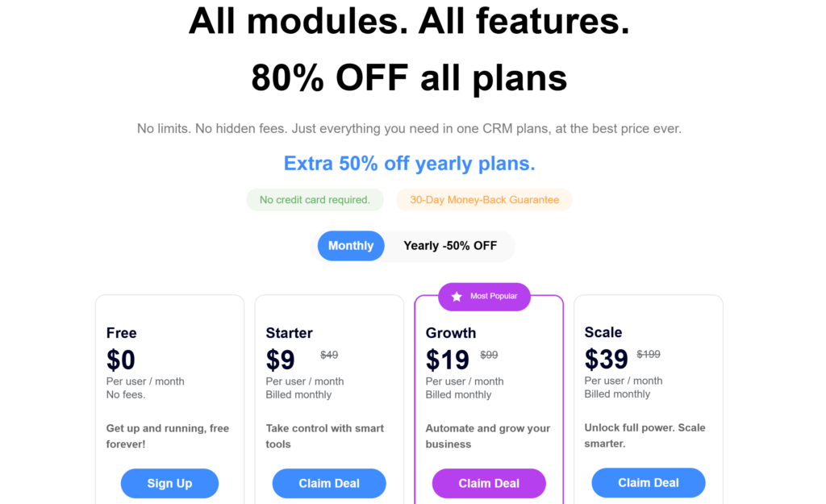Click the $9 Starter price
826x504 pixels.
pyautogui.click(x=281, y=360)
